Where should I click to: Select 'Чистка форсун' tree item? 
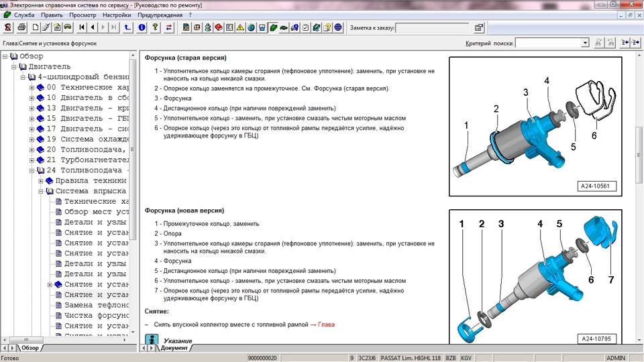point(96,315)
